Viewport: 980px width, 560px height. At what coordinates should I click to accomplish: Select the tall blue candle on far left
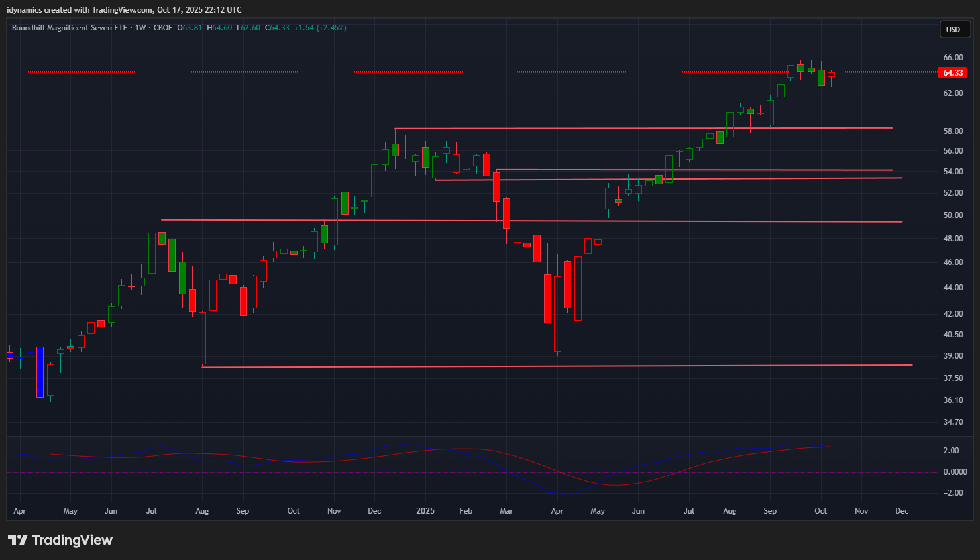point(40,372)
